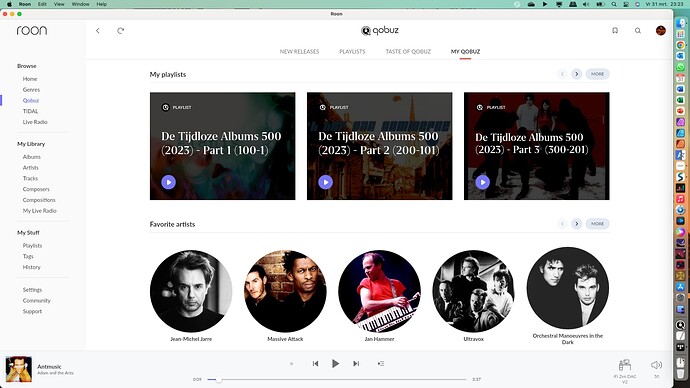690x388 pixels.
Task: Show previous Favorite artists page
Action: point(562,224)
